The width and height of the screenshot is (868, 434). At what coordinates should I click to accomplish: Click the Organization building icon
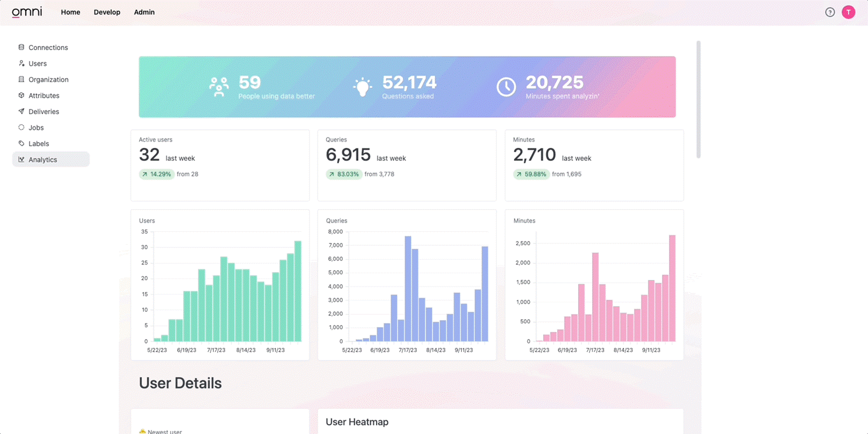tap(22, 79)
